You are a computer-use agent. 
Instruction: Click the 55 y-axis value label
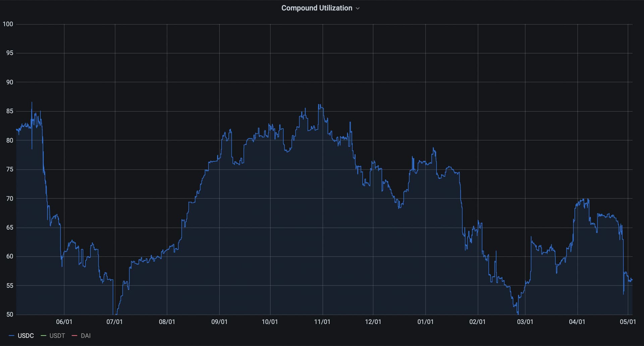(x=10, y=286)
